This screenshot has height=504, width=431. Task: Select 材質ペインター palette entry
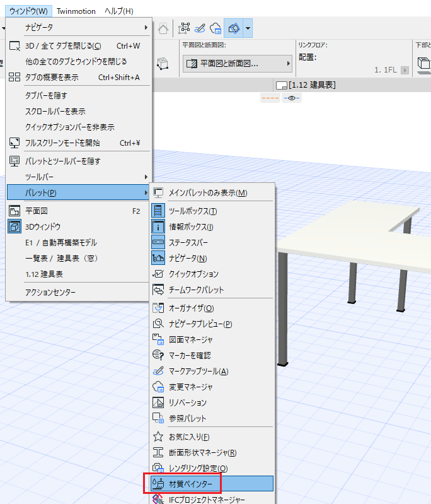click(x=212, y=483)
